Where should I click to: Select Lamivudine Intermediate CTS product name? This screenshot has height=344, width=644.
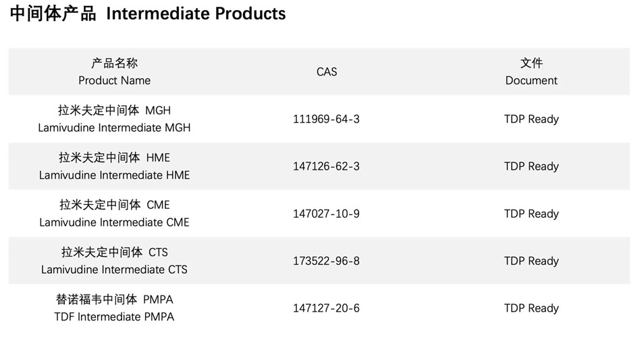click(114, 270)
